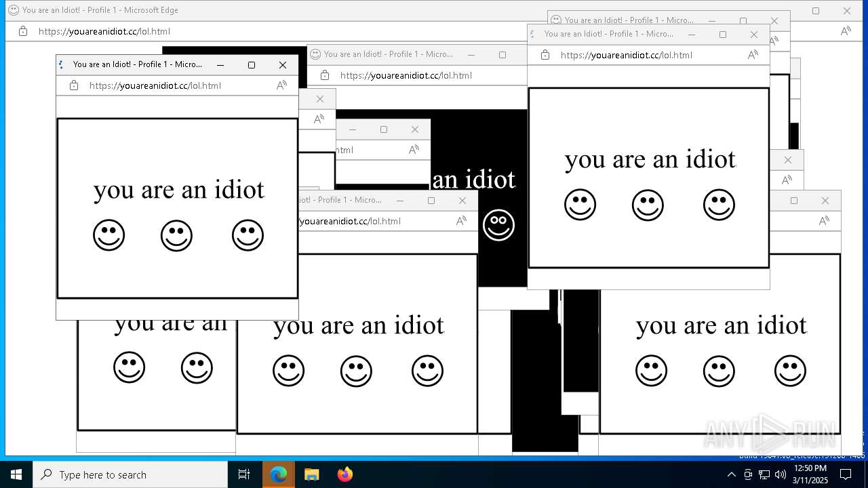Screen dimensions: 868x488
Task: Click Read Aloud icon in the small middle window
Action: coord(414,150)
